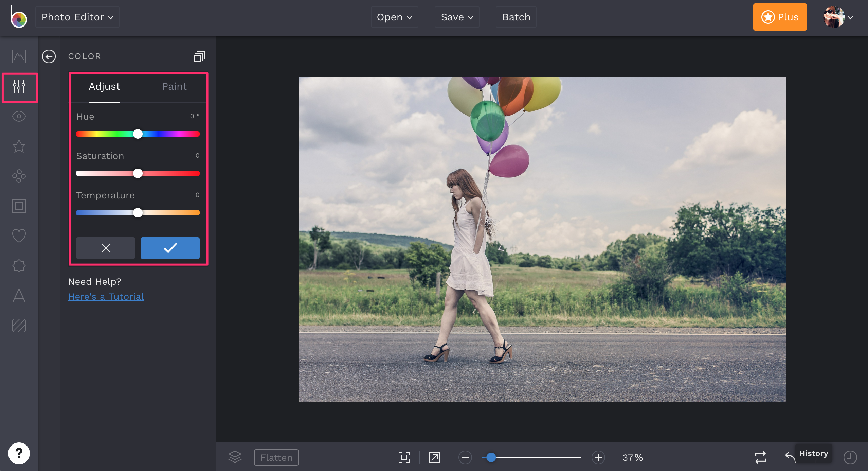Click the Flatten button
The height and width of the screenshot is (471, 868).
click(x=276, y=457)
